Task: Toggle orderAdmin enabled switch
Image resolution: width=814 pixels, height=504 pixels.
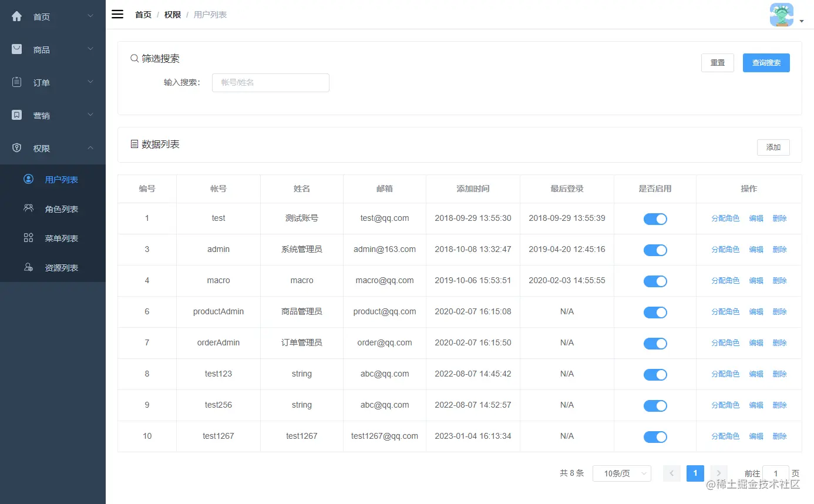Action: pyautogui.click(x=655, y=344)
